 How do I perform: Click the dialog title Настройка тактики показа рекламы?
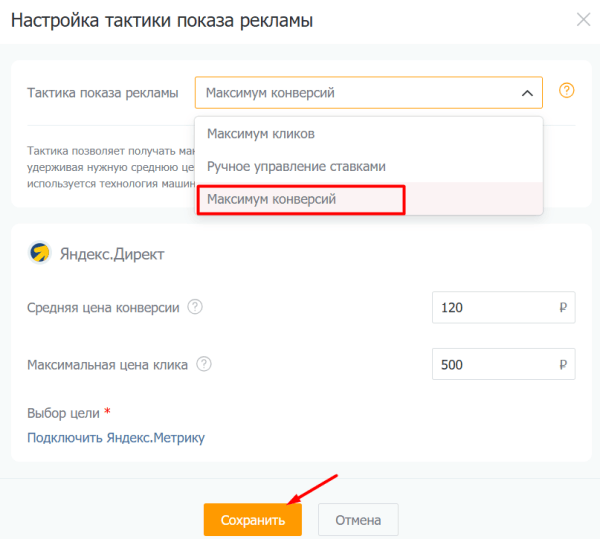click(162, 20)
